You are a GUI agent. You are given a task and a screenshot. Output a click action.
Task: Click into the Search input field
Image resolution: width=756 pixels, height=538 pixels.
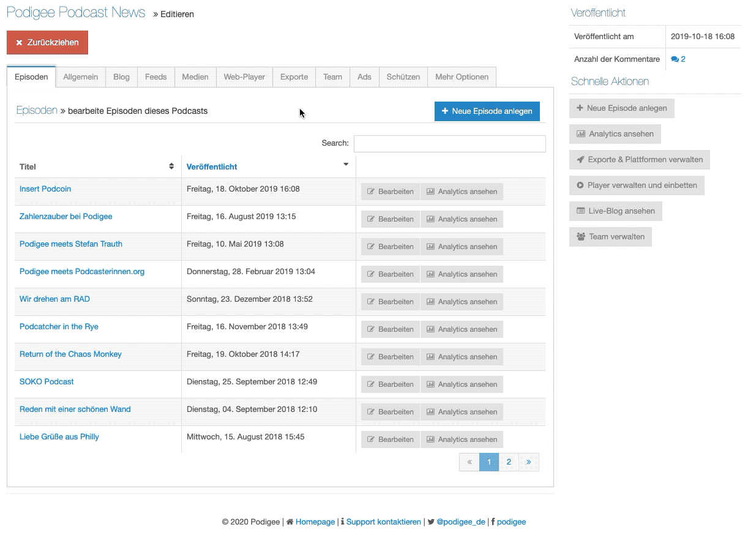(449, 144)
